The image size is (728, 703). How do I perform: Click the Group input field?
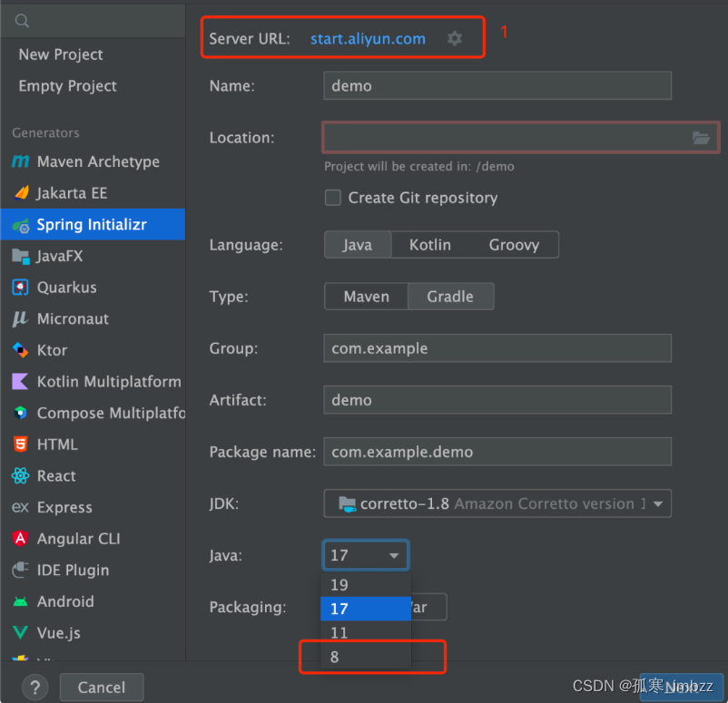pos(497,348)
